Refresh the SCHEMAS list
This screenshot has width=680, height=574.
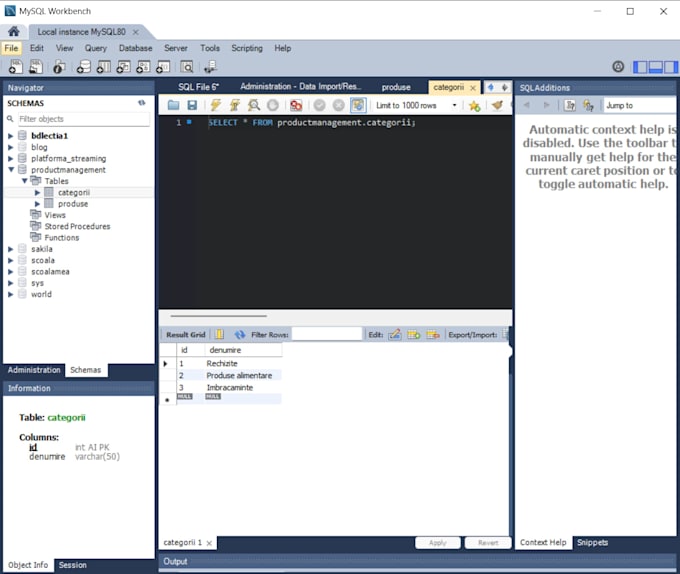pos(142,103)
